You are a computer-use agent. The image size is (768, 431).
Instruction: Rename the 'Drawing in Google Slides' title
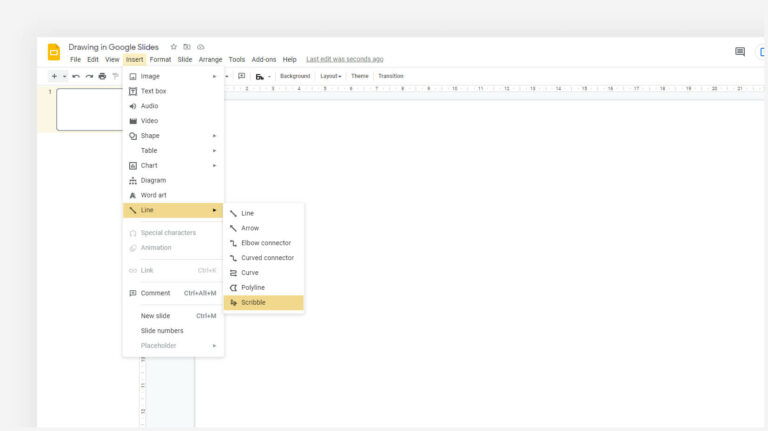[x=114, y=47]
